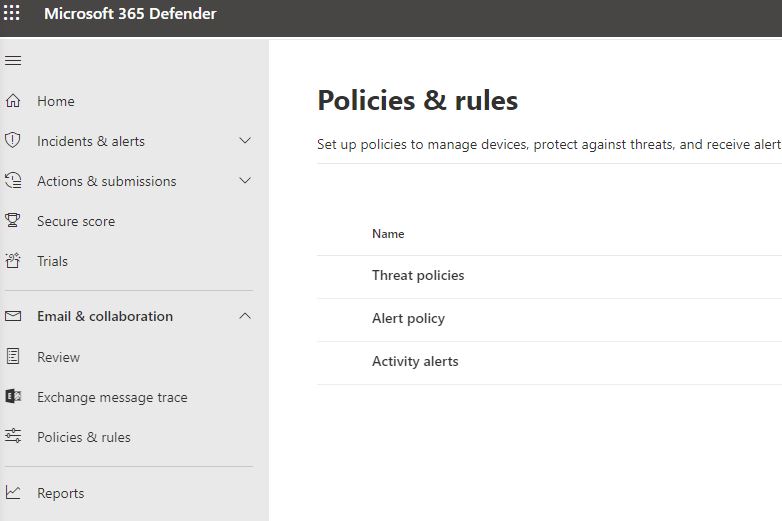Open Incidents & alerts menu item
Screen dimensions: 782x521
click(91, 142)
